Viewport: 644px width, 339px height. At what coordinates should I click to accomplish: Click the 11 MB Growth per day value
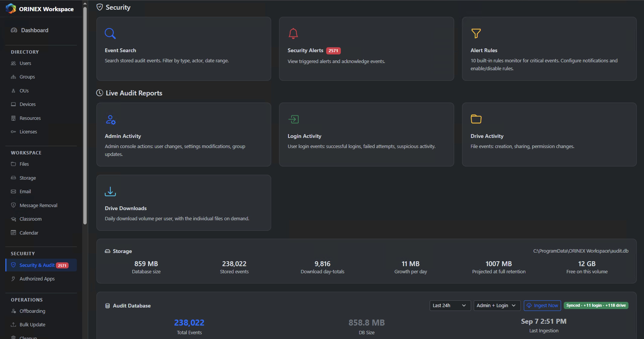[x=411, y=264]
